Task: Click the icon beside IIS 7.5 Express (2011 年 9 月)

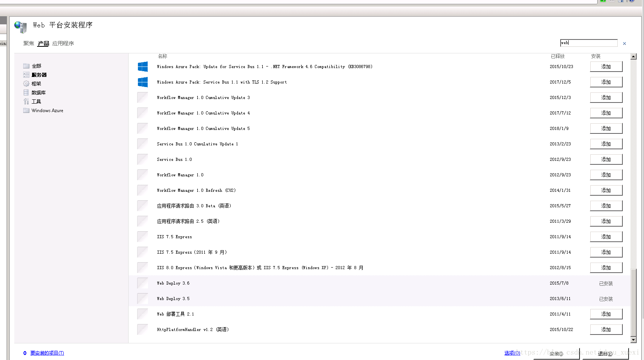Action: click(x=143, y=252)
